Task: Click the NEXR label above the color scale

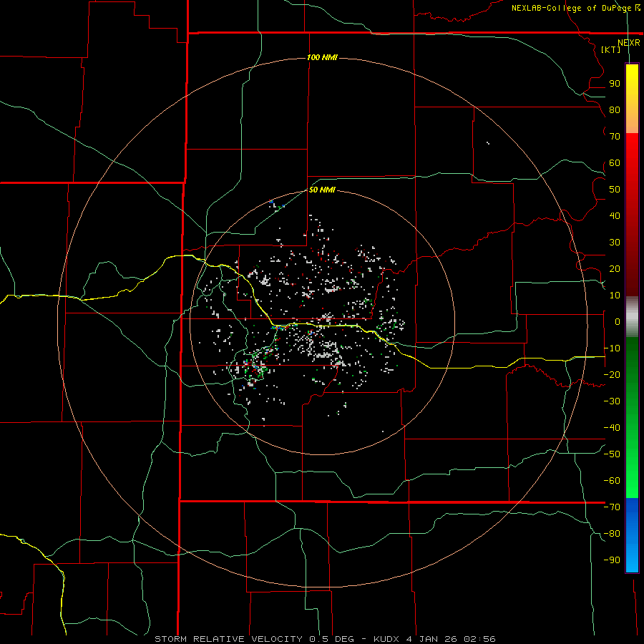Action: pyautogui.click(x=629, y=43)
